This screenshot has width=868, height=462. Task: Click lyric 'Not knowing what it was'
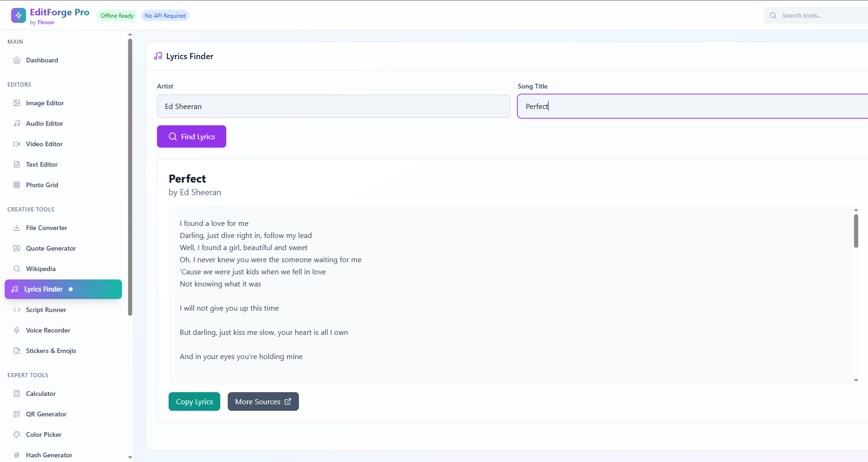click(x=220, y=284)
